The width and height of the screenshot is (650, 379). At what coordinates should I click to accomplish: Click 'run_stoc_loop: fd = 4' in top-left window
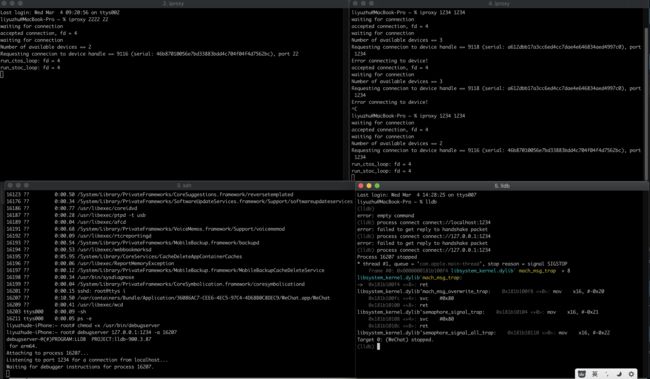tap(30, 68)
